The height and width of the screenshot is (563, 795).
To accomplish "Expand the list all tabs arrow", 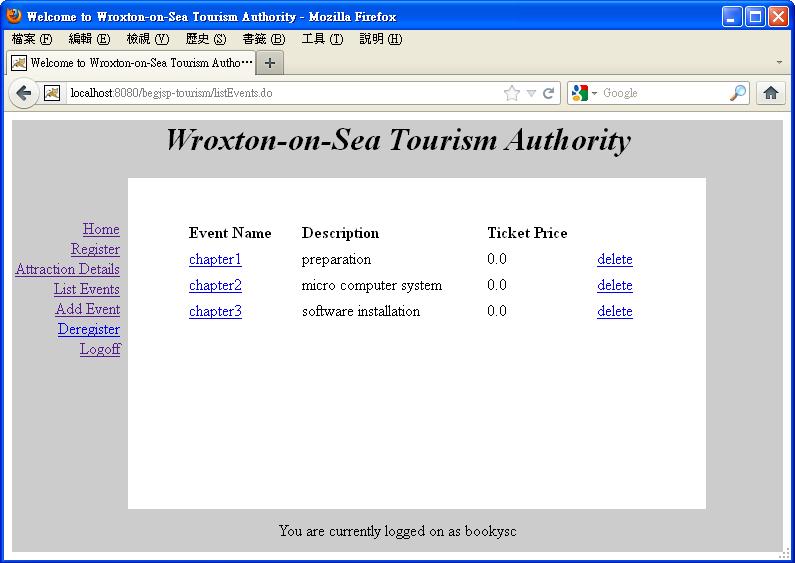I will 779,62.
